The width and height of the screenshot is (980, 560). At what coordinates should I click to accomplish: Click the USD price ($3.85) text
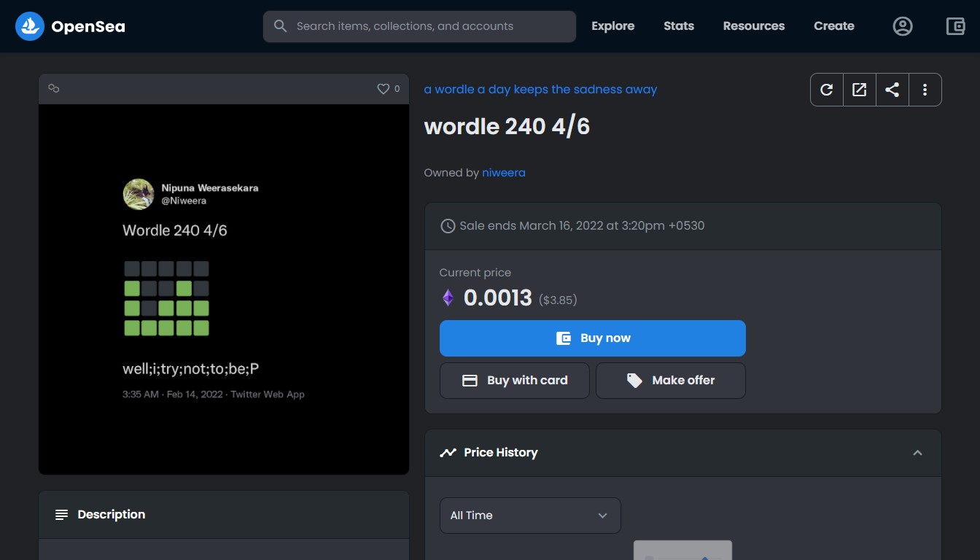click(x=558, y=300)
